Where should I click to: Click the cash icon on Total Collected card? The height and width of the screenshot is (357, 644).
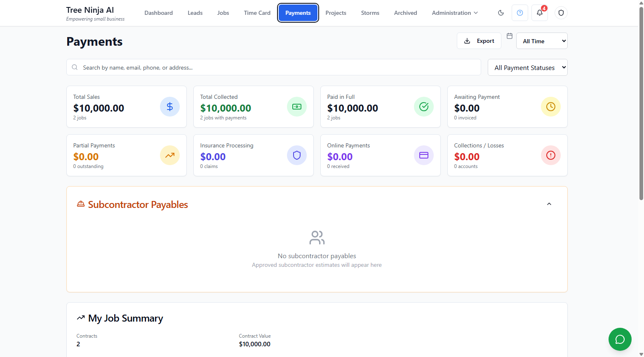[x=297, y=107]
